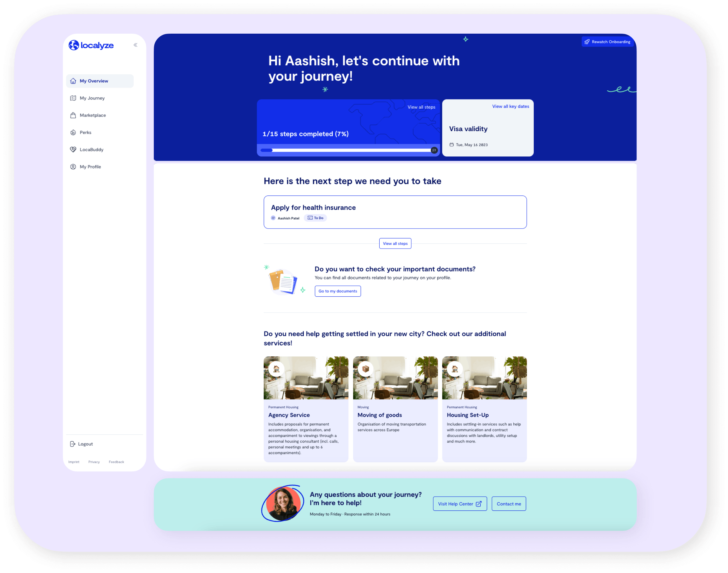Open LocaBuddy heart icon item
This screenshot has height=573, width=728.
pyautogui.click(x=73, y=150)
